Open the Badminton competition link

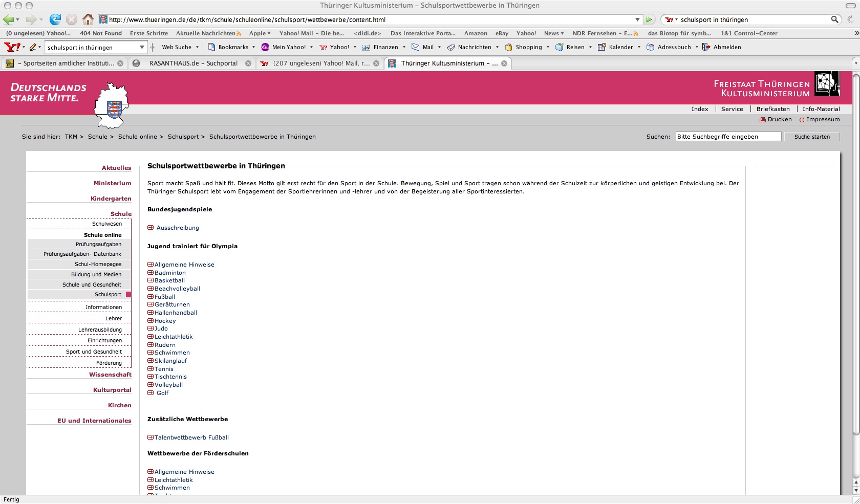tap(170, 273)
